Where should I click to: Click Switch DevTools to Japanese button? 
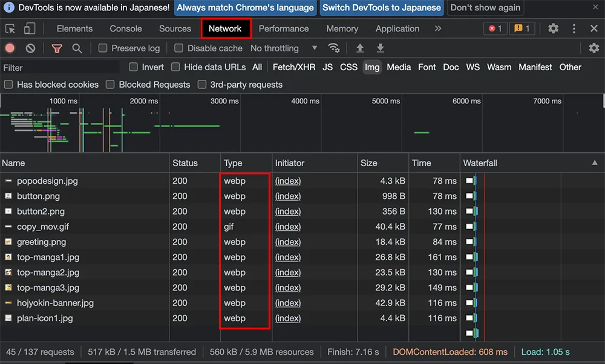pyautogui.click(x=381, y=8)
